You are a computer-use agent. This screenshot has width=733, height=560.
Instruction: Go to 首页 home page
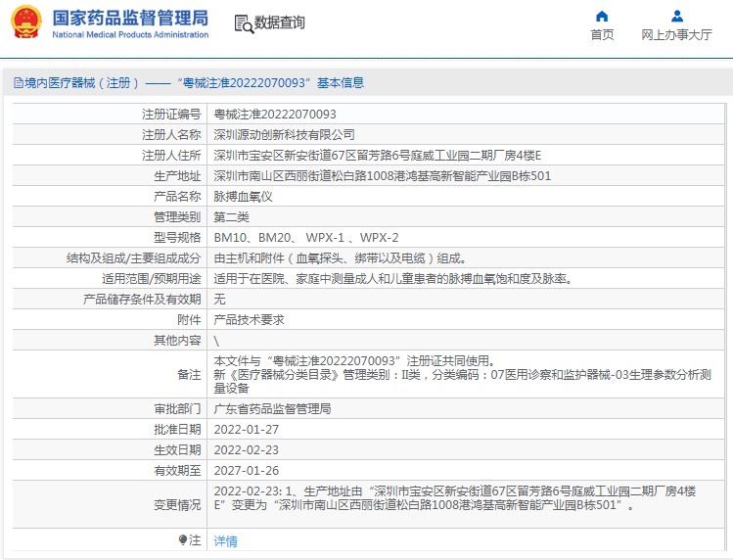pyautogui.click(x=602, y=34)
